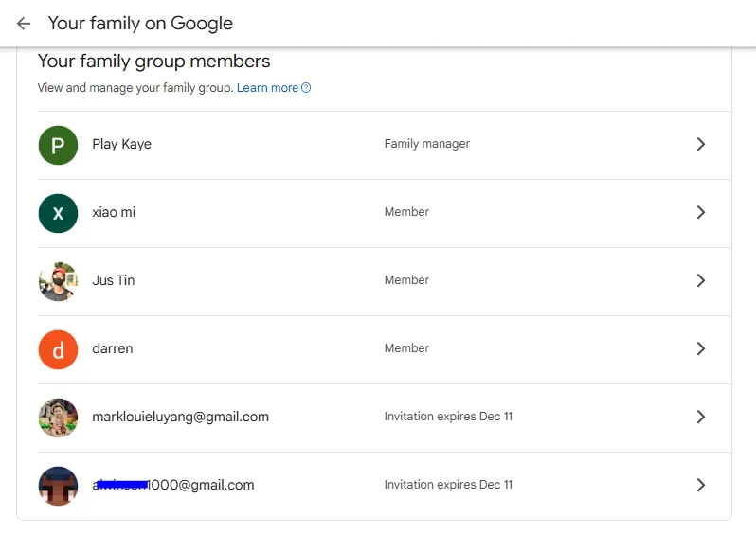
Task: Go back using the left arrow
Action: (x=24, y=23)
